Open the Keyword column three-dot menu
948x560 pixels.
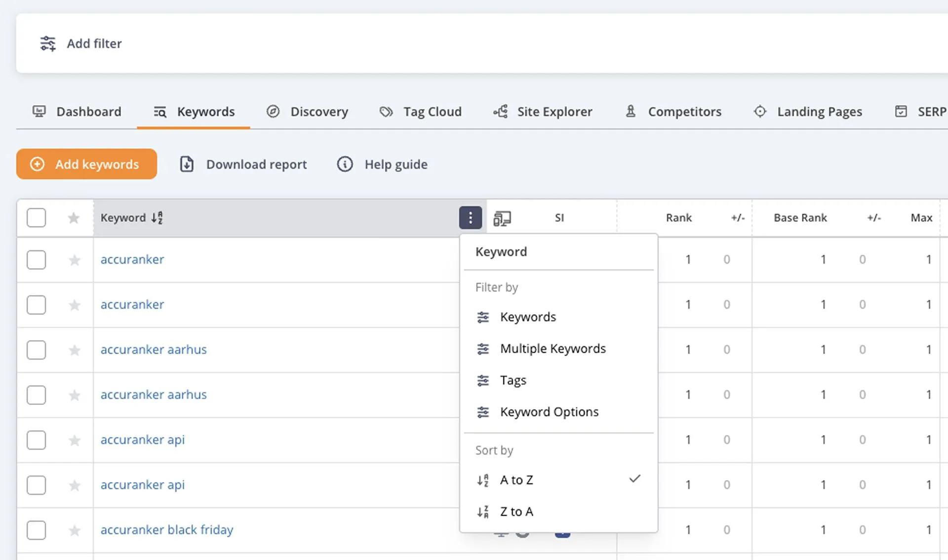[470, 218]
